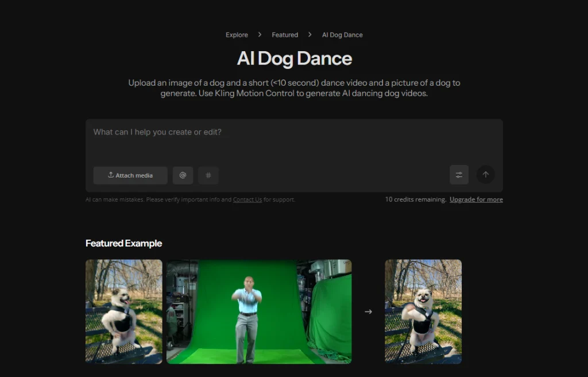Go to Explore in breadcrumb
Viewport: 588px width, 377px height.
237,35
